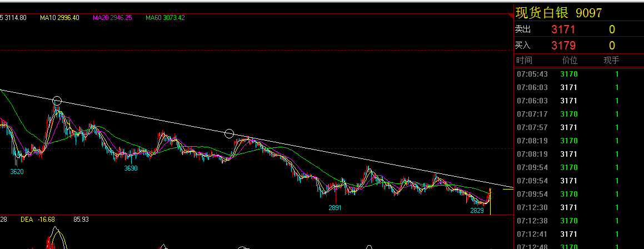The image size is (644, 249).
Task: Select the 07:12:30 tick row time
Action: [532, 207]
